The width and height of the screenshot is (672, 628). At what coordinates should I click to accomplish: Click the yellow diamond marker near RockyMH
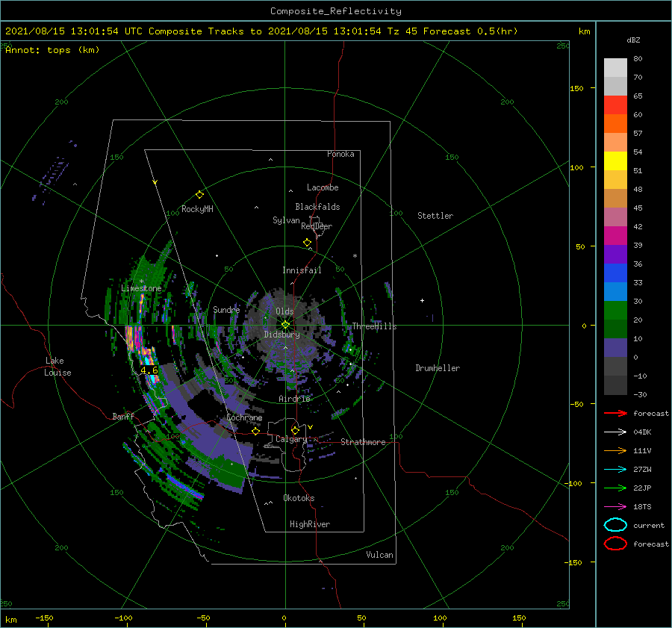coord(199,195)
